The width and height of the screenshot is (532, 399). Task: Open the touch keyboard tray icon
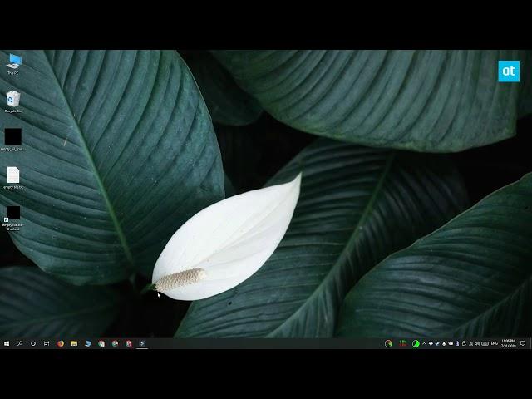click(x=485, y=343)
